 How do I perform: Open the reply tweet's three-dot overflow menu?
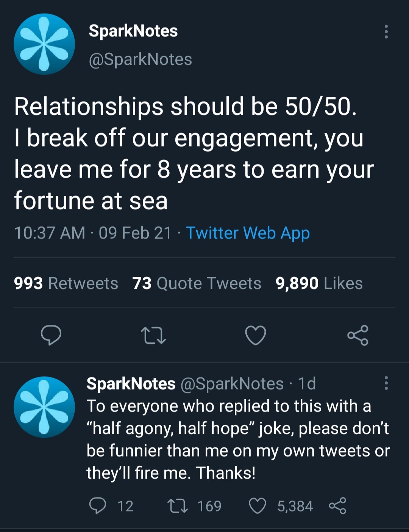click(386, 383)
